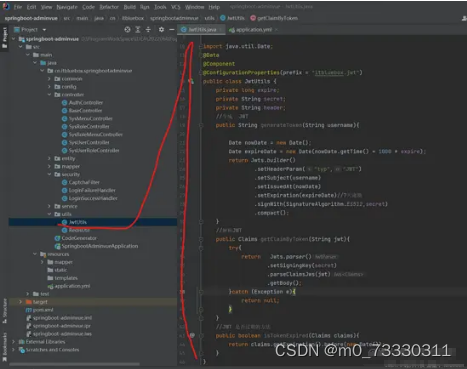Viewport: 467px width, 369px height.
Task: Click the utils breadcrumb segment
Action: 209,18
